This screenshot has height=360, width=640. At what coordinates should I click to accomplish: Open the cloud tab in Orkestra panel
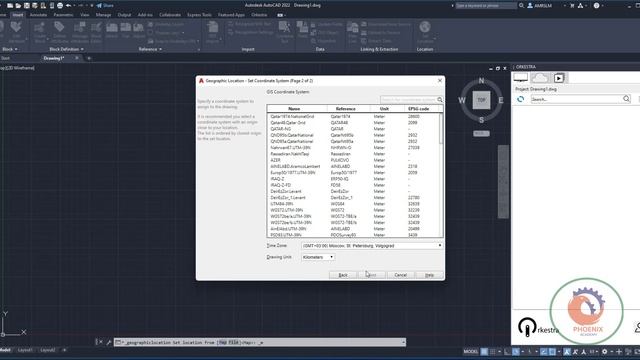(x=540, y=78)
